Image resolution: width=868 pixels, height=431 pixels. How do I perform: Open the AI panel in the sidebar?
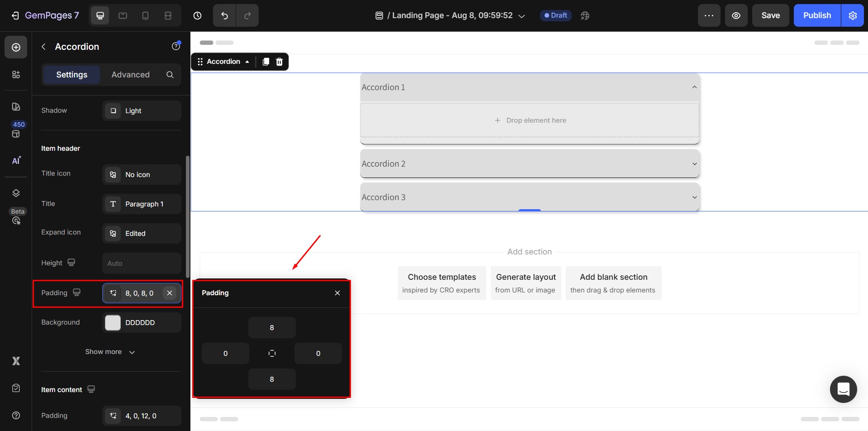[16, 161]
